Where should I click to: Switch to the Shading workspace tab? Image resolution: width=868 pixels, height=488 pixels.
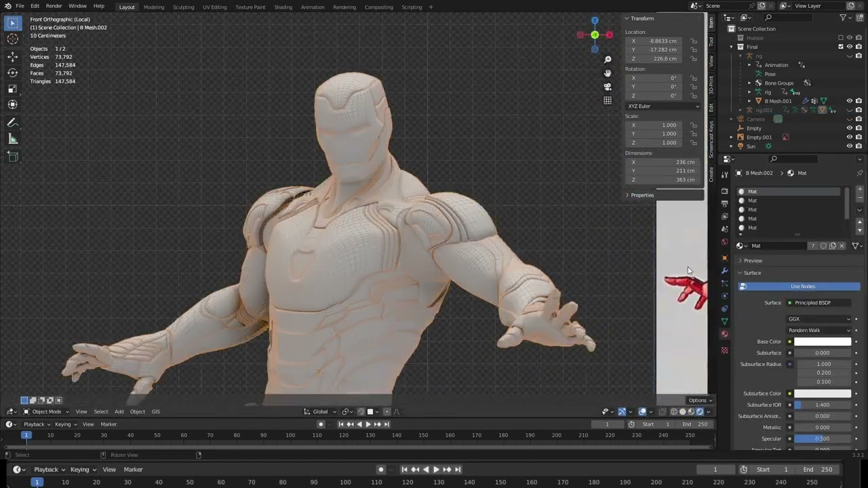[x=283, y=7]
